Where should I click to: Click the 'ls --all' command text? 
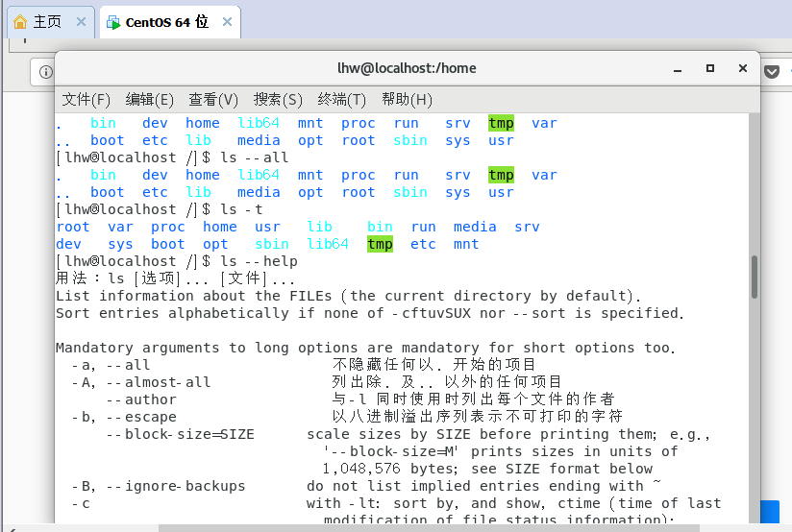point(255,157)
